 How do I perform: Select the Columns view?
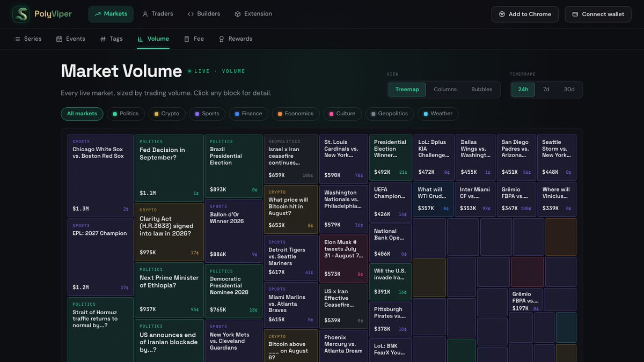(x=445, y=90)
